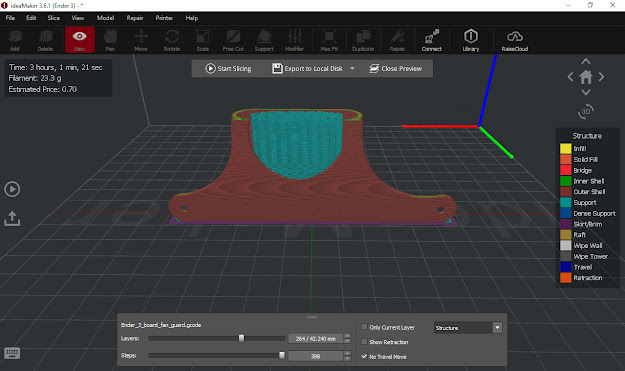Open the File menu
Image resolution: width=625 pixels, height=371 pixels.
pos(10,18)
